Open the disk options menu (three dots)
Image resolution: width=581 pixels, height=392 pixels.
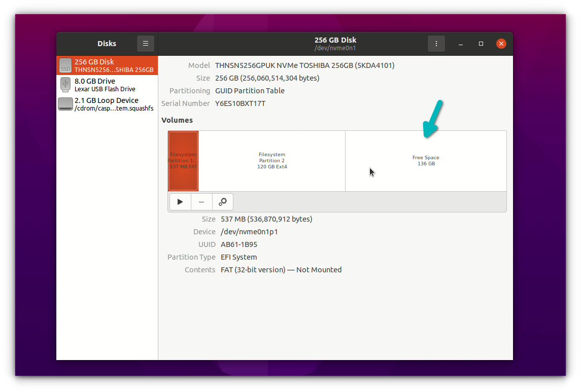pyautogui.click(x=436, y=43)
